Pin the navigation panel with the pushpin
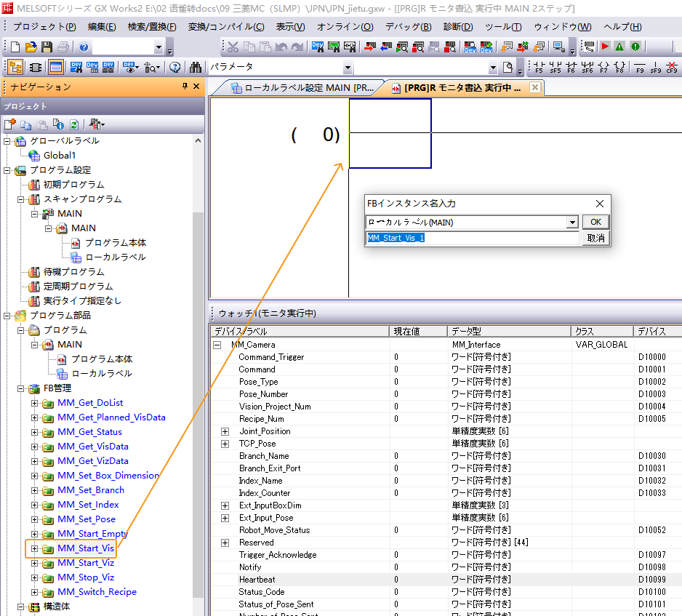The width and height of the screenshot is (682, 616). click(185, 87)
